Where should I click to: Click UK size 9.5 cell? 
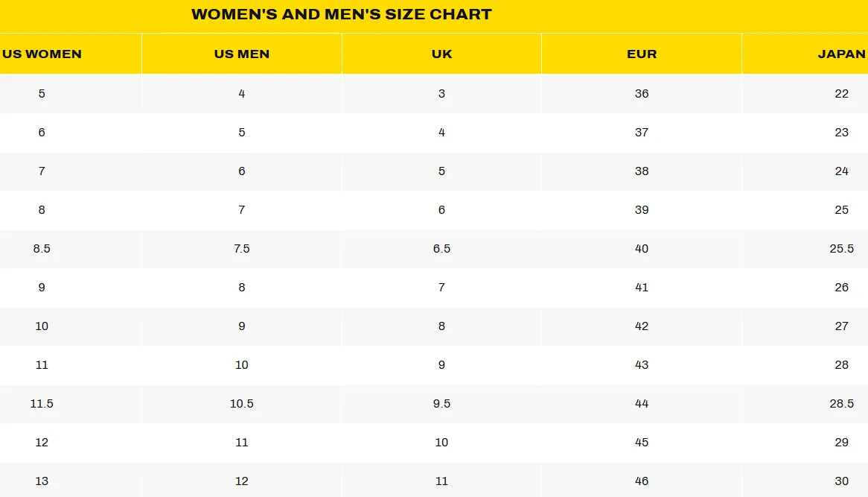441,404
